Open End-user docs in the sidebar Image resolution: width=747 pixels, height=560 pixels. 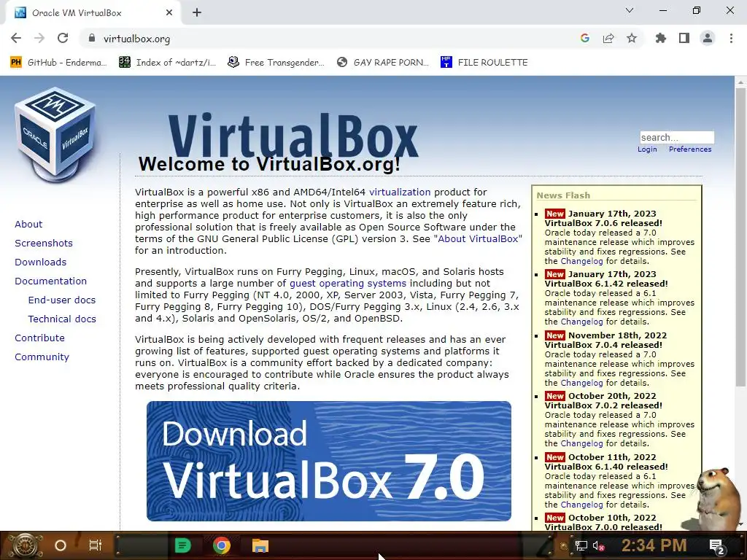62,300
